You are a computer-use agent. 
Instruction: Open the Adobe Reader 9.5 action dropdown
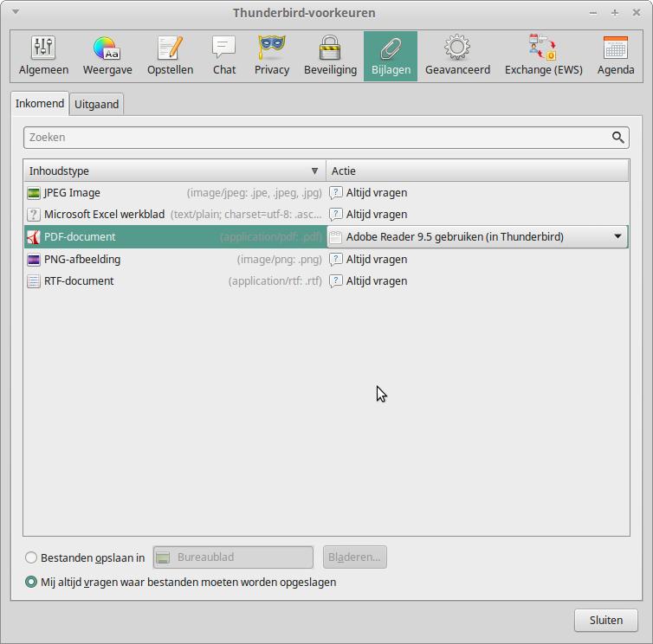point(478,237)
